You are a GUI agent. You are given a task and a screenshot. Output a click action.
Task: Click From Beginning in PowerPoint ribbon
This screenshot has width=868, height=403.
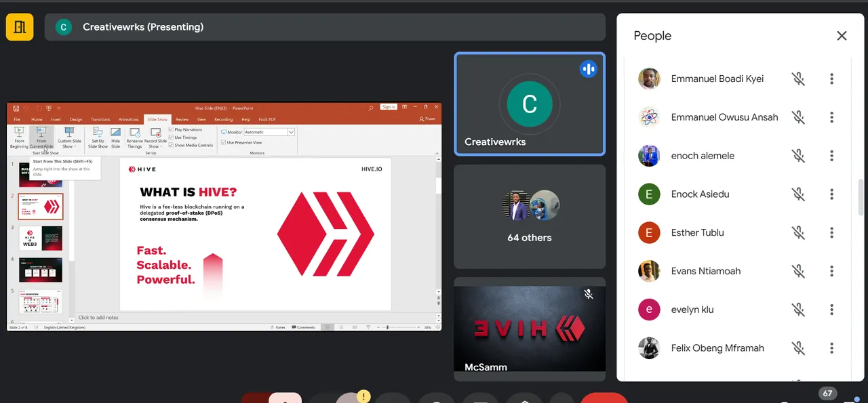[x=19, y=137]
